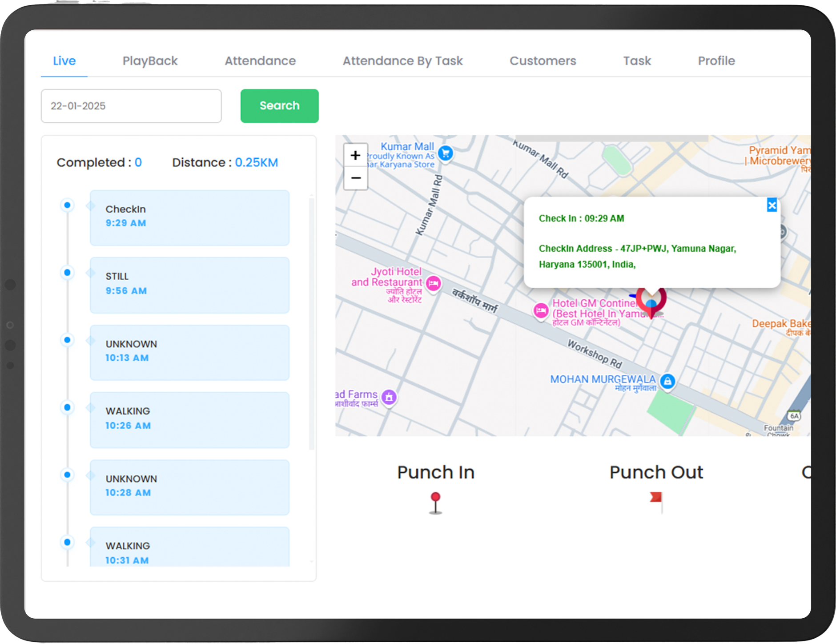Select the WALKING 10:31 AM card
This screenshot has height=644, width=836.
tap(189, 547)
